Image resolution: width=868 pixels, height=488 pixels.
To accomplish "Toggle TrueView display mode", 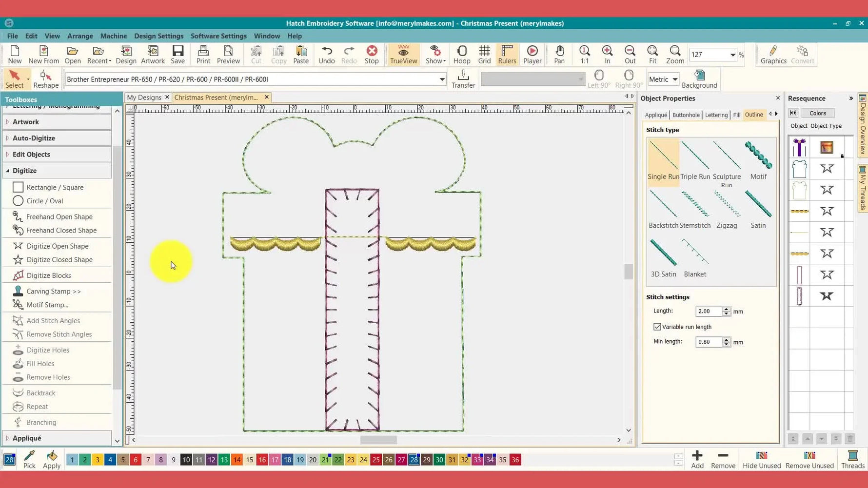I will [x=403, y=55].
